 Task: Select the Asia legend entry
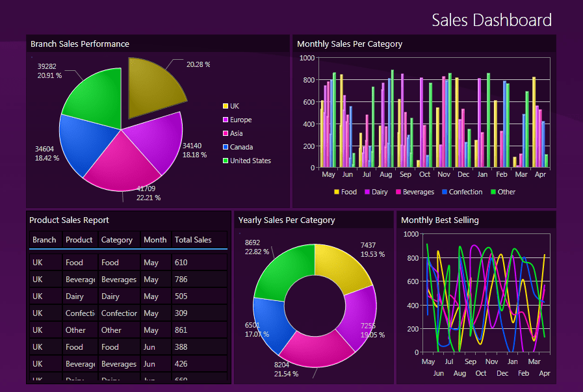pyautogui.click(x=224, y=133)
